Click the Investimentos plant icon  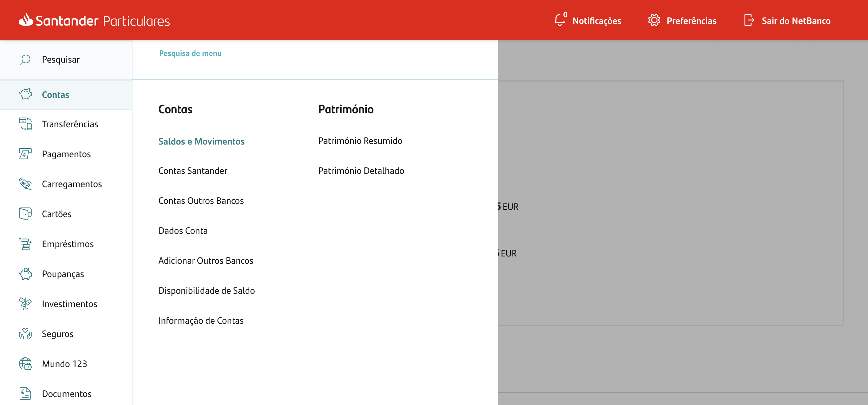pyautogui.click(x=25, y=303)
